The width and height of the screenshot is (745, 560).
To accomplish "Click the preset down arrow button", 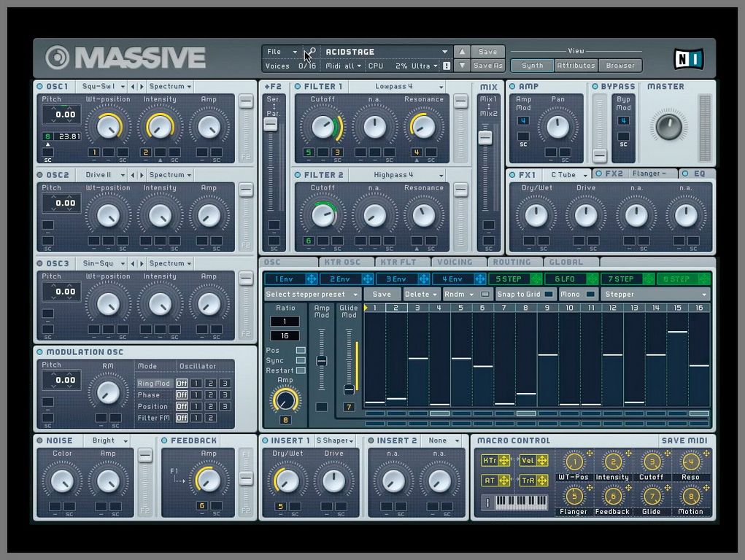I will click(x=462, y=66).
